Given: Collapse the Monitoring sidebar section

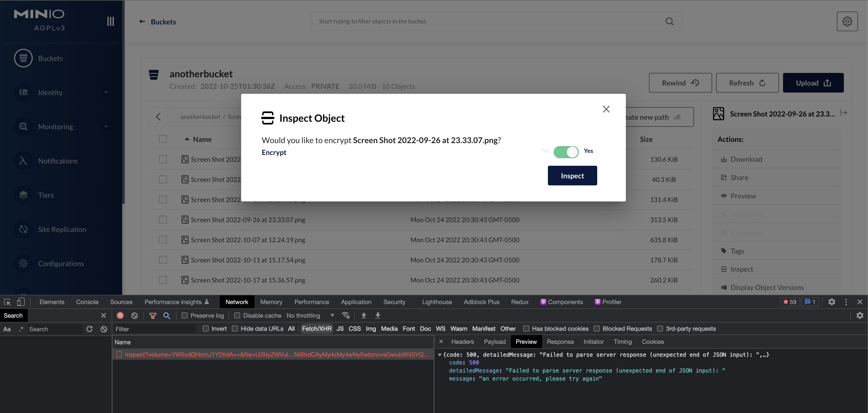Looking at the screenshot, I should click(106, 127).
